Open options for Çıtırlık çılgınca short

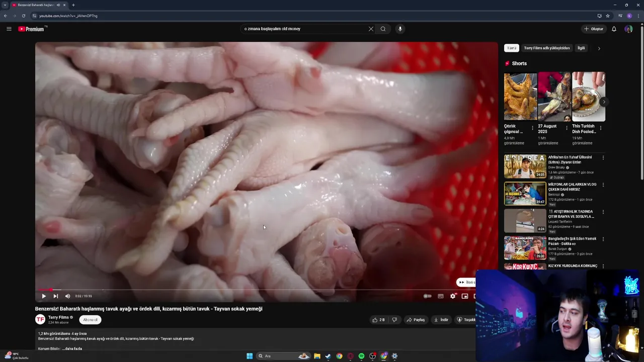pyautogui.click(x=533, y=128)
